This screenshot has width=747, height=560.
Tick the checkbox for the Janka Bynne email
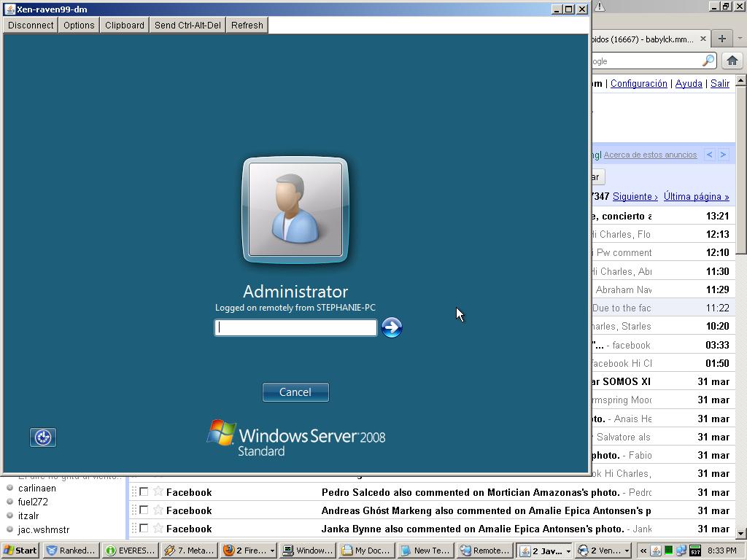[x=144, y=529]
